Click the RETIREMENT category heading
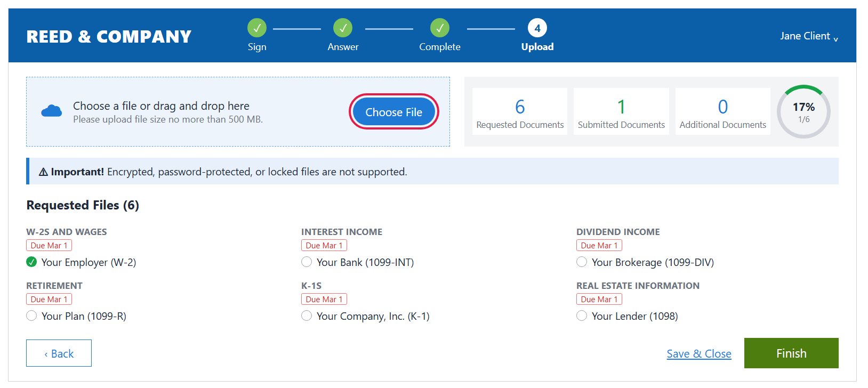Screen dimensions: 868x388 (x=54, y=286)
